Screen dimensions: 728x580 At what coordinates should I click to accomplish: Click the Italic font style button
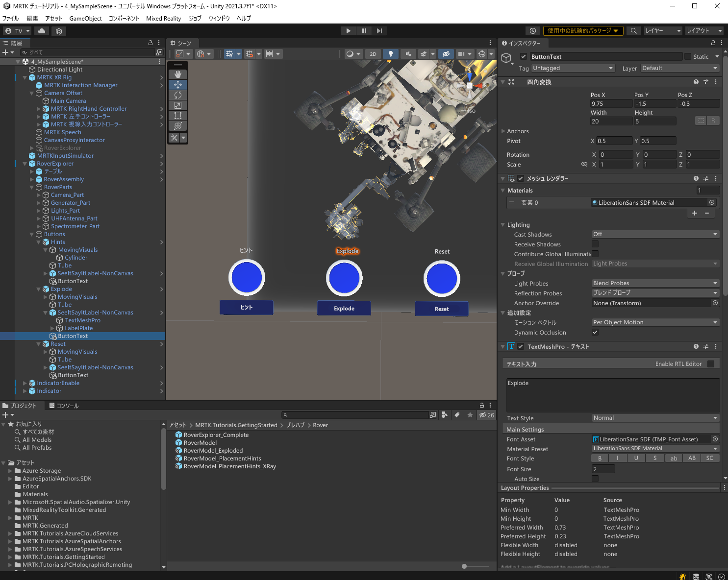(x=618, y=458)
